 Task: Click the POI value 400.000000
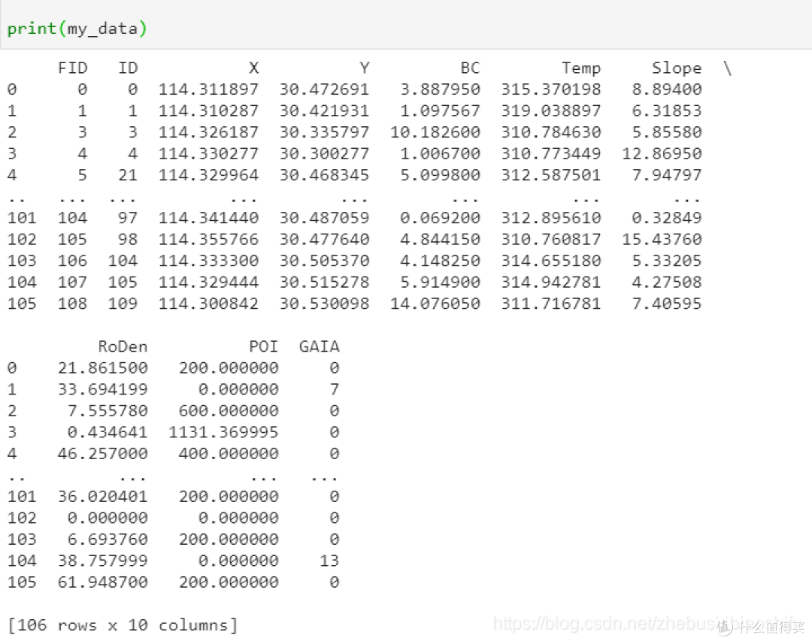tap(229, 454)
